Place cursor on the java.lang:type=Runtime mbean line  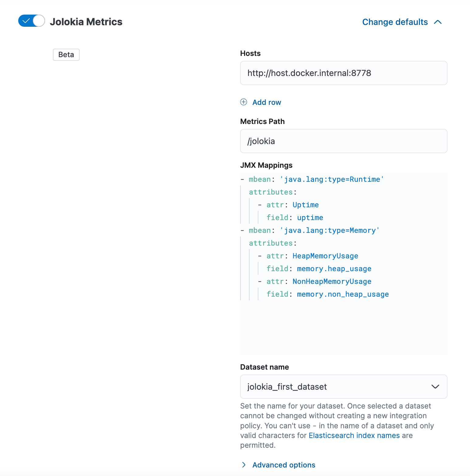[x=331, y=179]
